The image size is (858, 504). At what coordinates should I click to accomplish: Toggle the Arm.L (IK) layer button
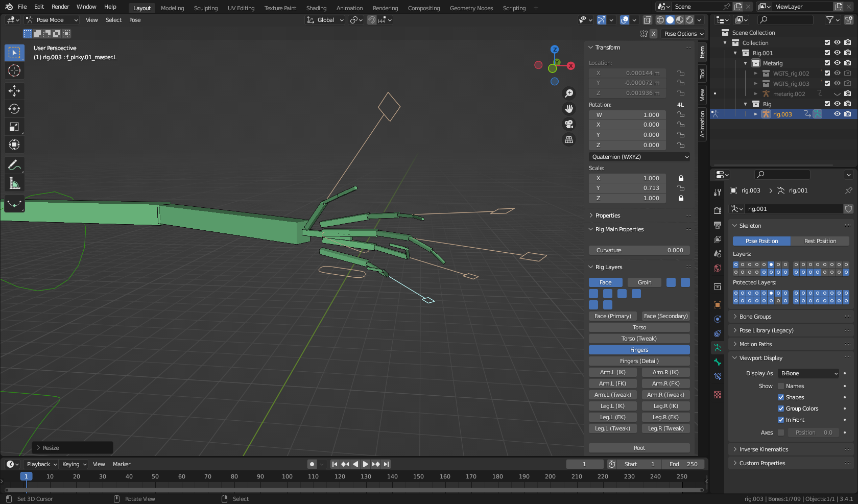pos(613,372)
